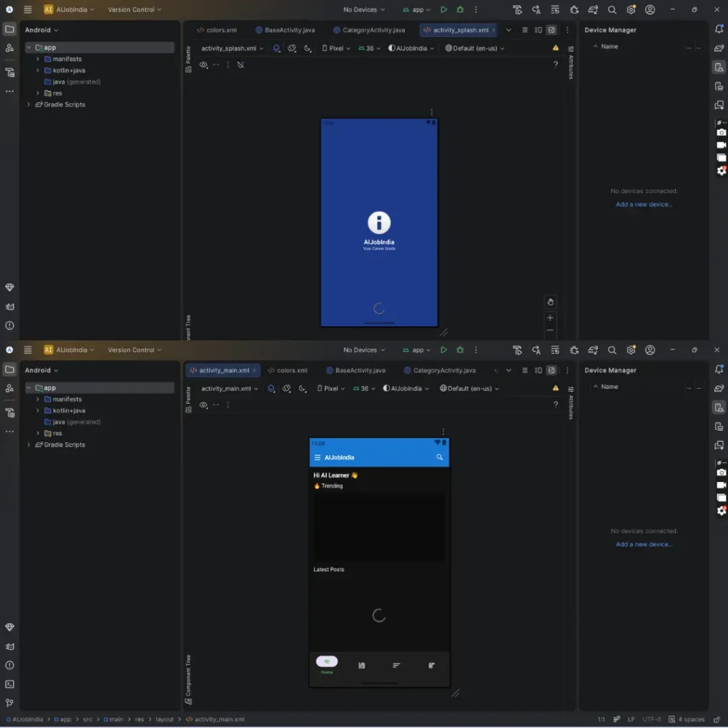Click 'Add a new device...' link in bottom window
The height and width of the screenshot is (728, 728).
pos(644,544)
